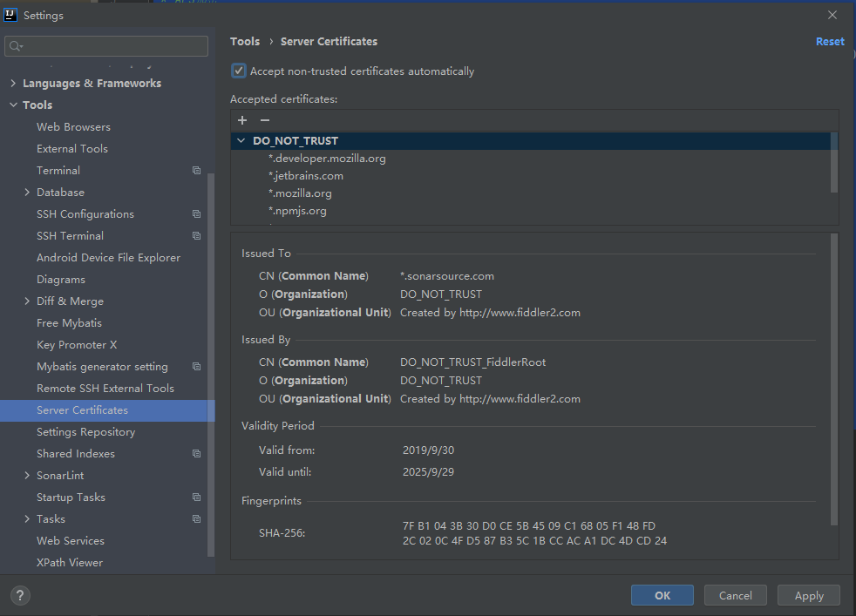Click the icon next to Tasks entry
856x616 pixels.
click(196, 518)
